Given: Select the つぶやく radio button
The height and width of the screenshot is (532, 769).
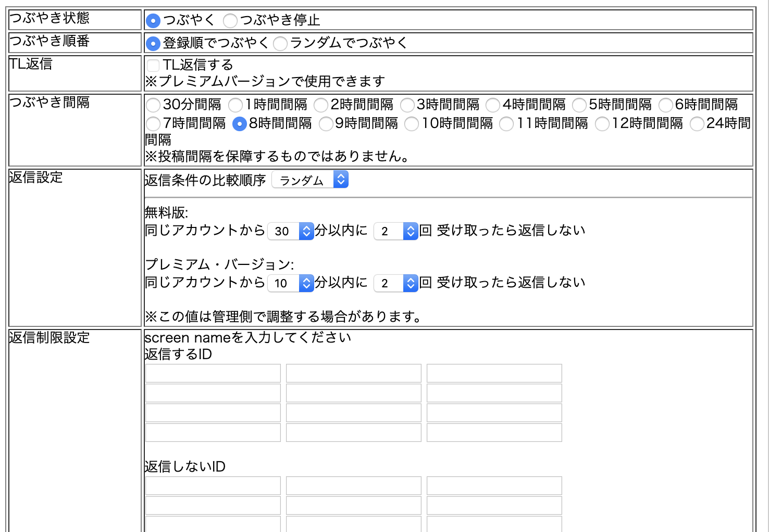Looking at the screenshot, I should pos(153,21).
